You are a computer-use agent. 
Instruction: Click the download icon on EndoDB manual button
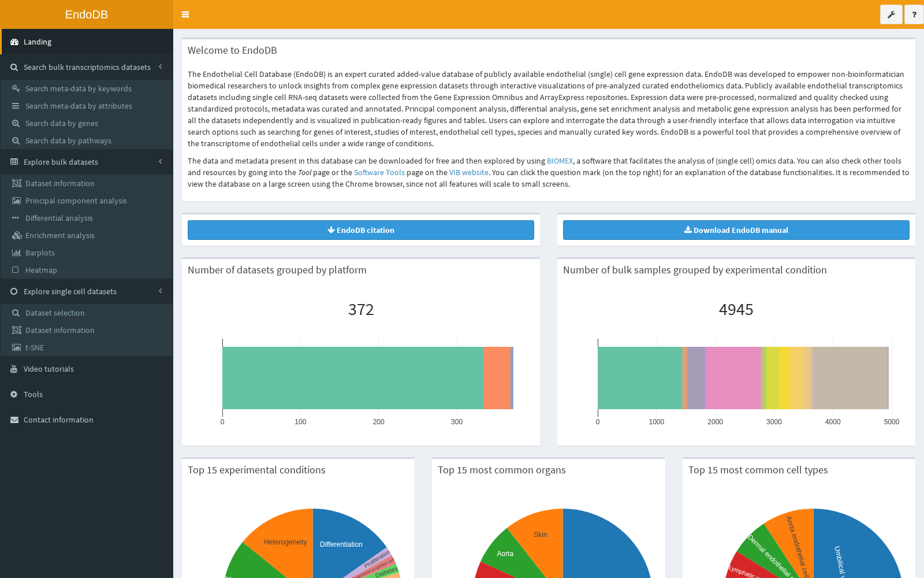click(x=688, y=230)
